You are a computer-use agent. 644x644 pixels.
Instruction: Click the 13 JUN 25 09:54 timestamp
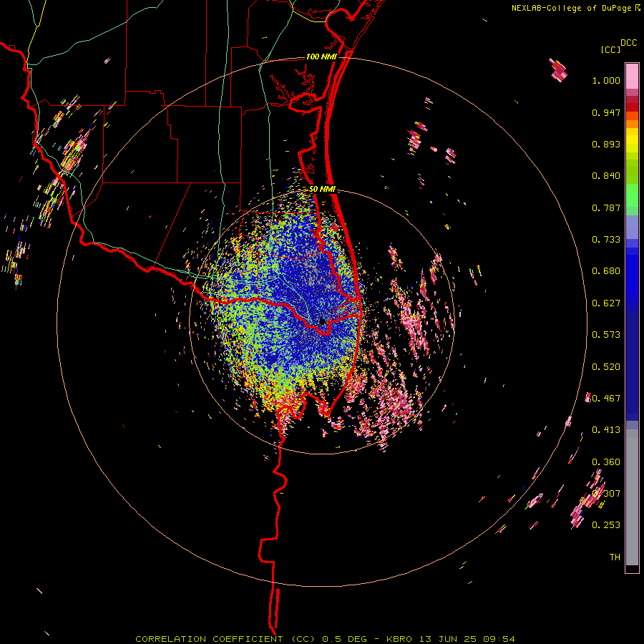(467, 639)
